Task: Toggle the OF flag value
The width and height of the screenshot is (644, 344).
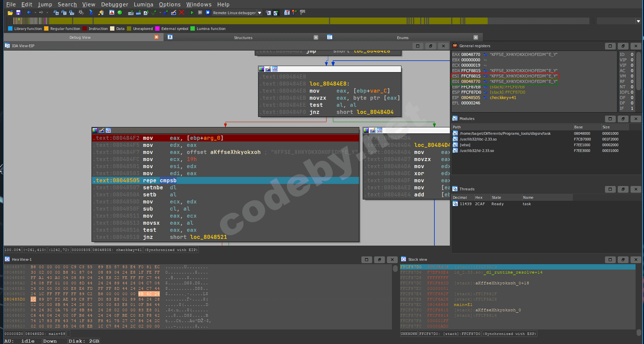Action: [x=632, y=97]
